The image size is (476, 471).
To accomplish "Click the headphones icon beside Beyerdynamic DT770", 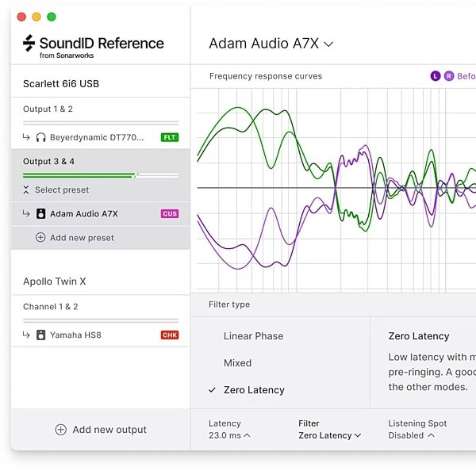I will pos(40,137).
